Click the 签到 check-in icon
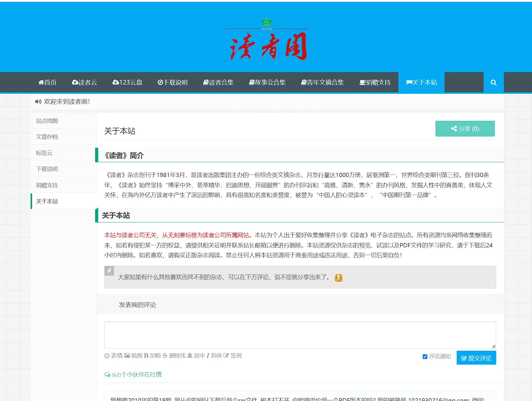The width and height of the screenshot is (532, 401). 226,356
